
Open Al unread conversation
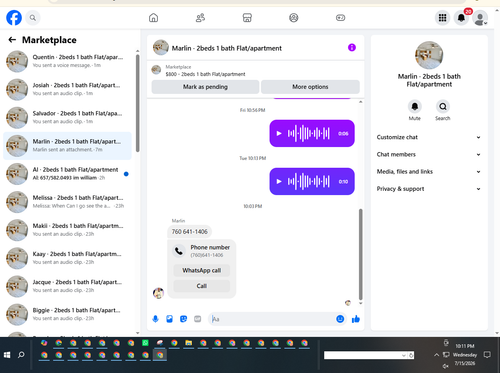67,174
